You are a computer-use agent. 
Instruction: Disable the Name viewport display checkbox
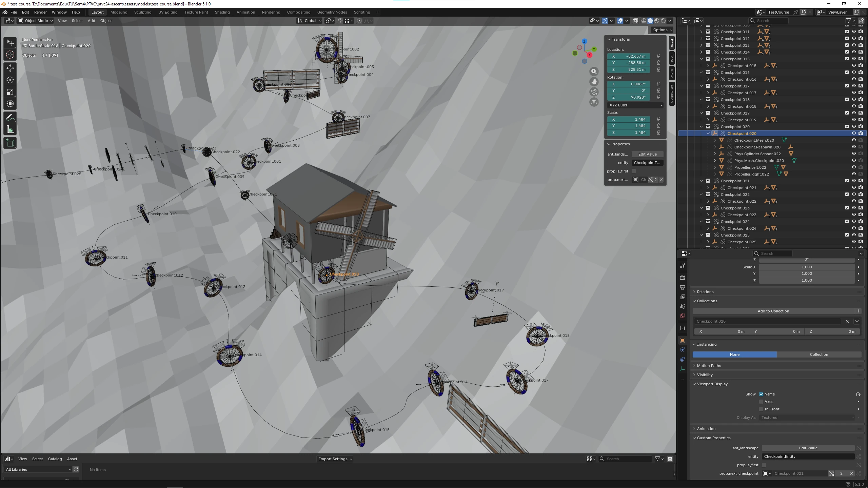pos(761,394)
